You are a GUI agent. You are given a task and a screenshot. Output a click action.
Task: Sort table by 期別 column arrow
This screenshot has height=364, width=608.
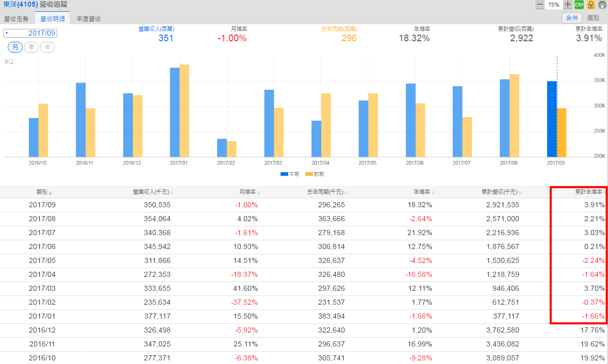pos(51,193)
